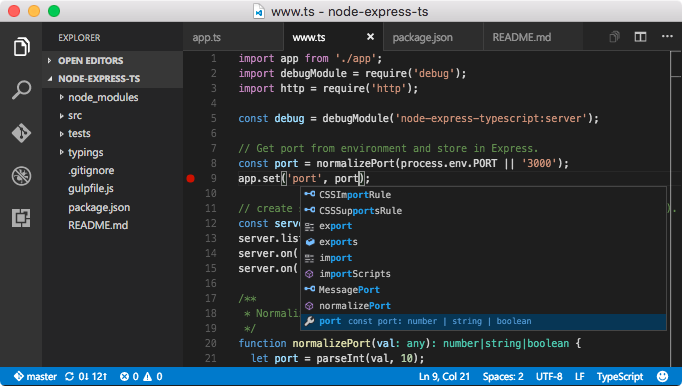The width and height of the screenshot is (682, 386).
Task: Change language mode via TypeScript
Action: 620,376
